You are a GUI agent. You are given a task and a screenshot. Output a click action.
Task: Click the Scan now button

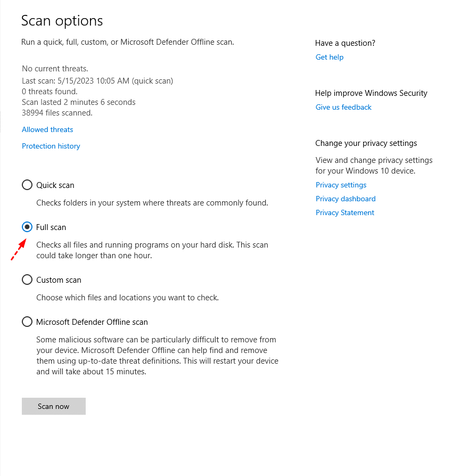[53, 406]
